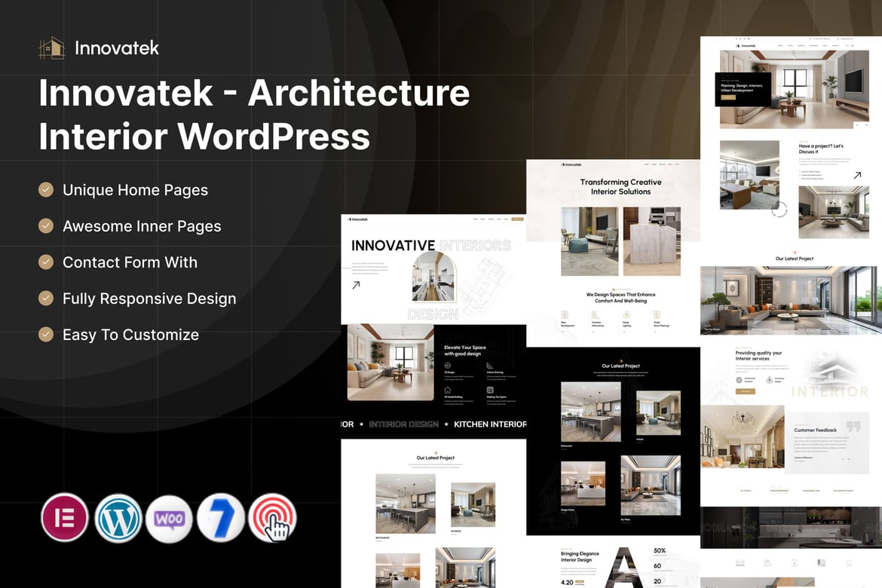Click living room photo beside Elevate Your Space

click(390, 363)
